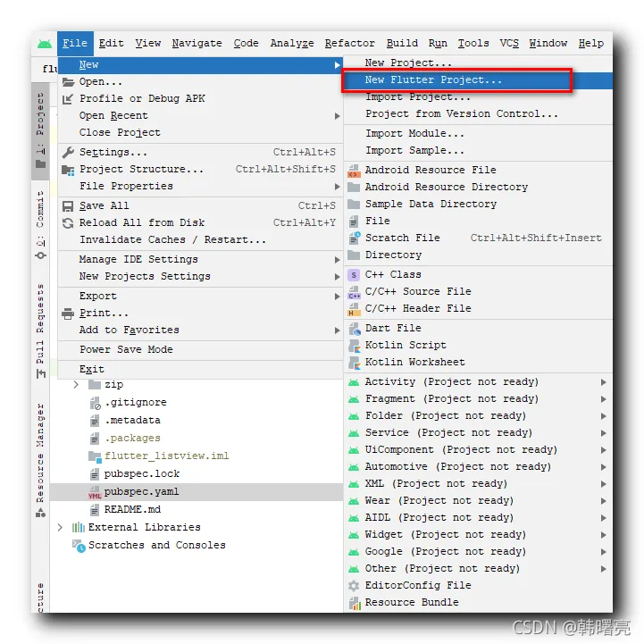
Task: Expand the Fragment submenu arrow
Action: (603, 399)
